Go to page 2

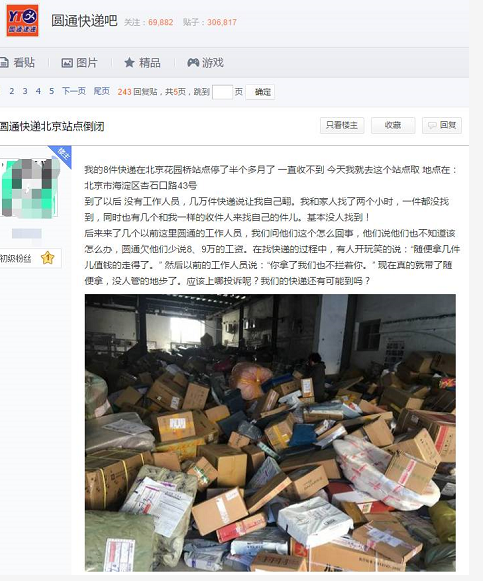click(x=12, y=91)
